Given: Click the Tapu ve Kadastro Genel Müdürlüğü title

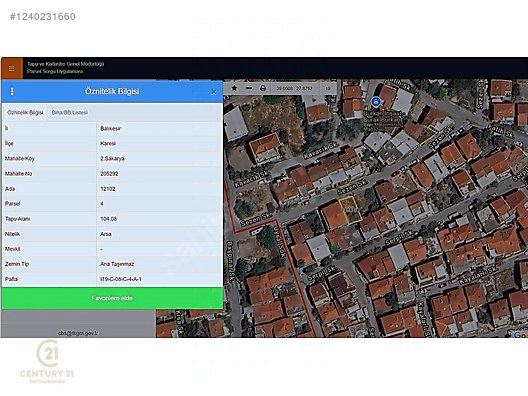Looking at the screenshot, I should point(66,64).
